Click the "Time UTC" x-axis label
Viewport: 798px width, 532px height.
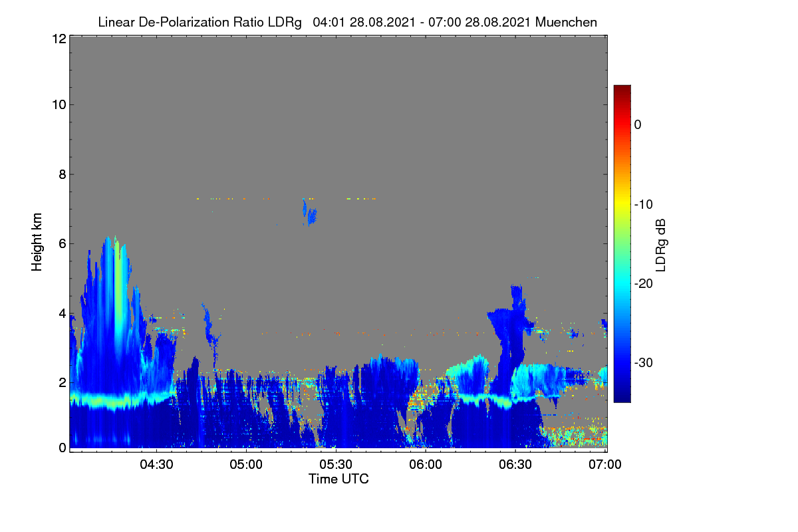pyautogui.click(x=338, y=479)
